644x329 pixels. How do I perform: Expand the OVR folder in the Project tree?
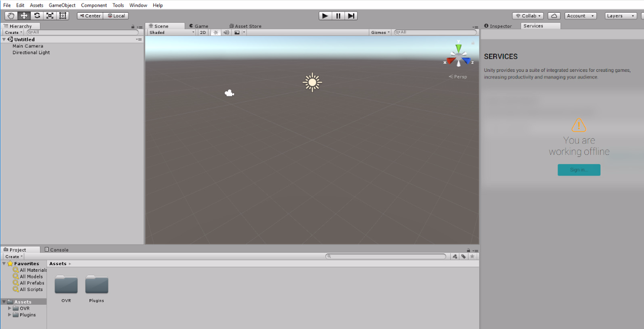click(9, 308)
